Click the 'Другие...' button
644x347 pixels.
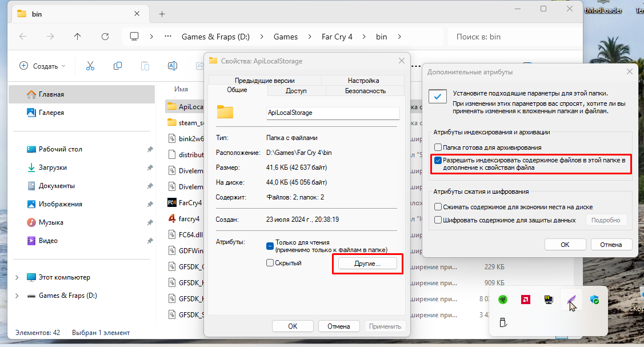pos(367,264)
